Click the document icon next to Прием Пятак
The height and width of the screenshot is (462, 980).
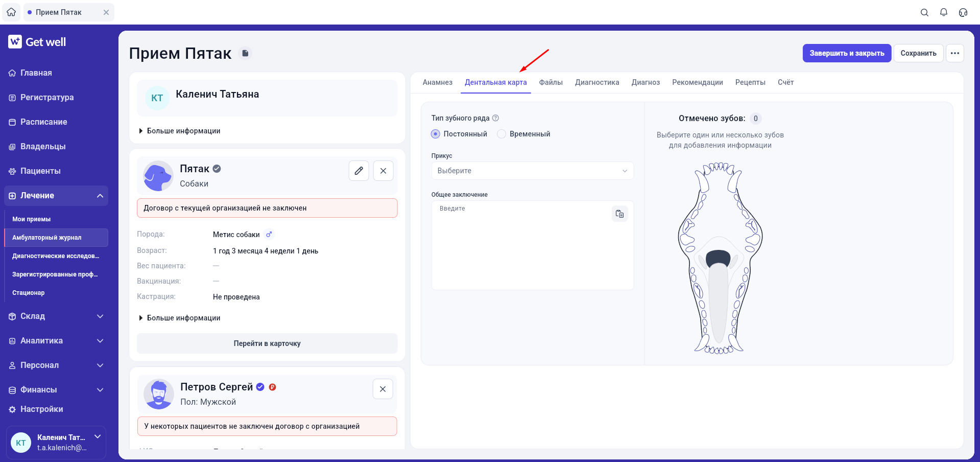point(246,53)
